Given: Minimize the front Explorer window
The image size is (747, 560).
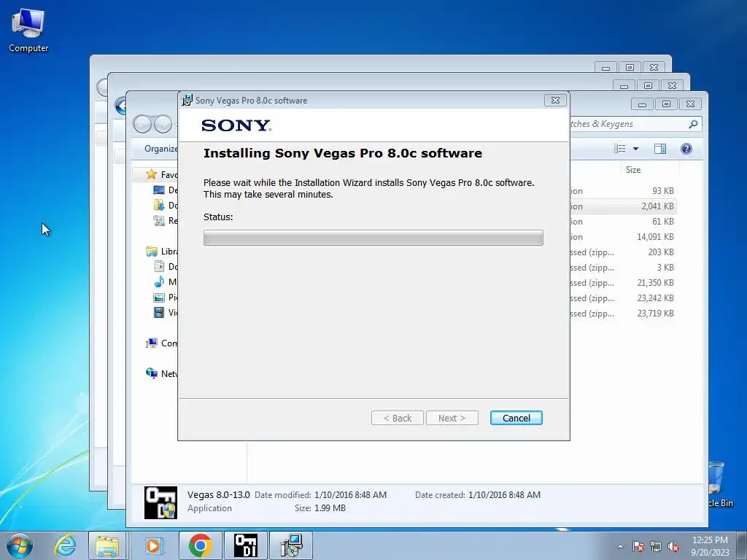Looking at the screenshot, I should [x=642, y=104].
